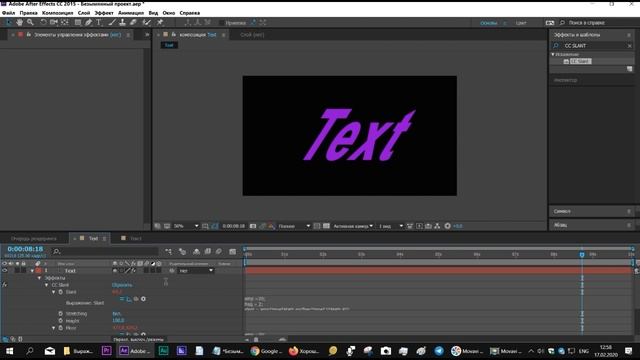
Task: Select the Rotation tool
Action: pos(43,22)
